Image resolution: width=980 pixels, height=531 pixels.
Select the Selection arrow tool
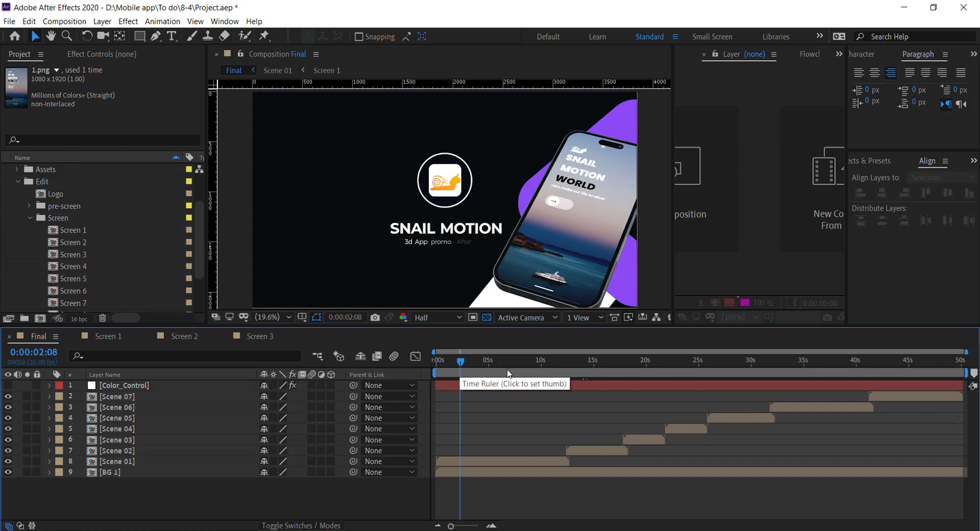tap(35, 36)
